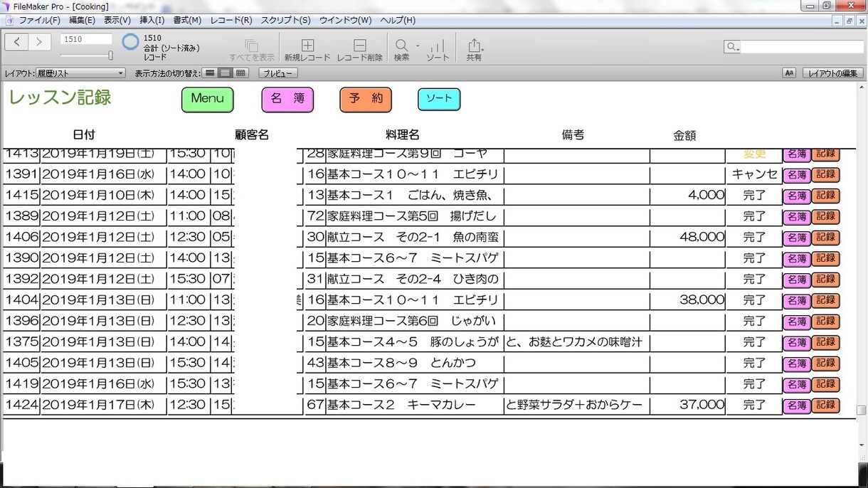Switch to form view icon
868x488 pixels.
[210, 73]
